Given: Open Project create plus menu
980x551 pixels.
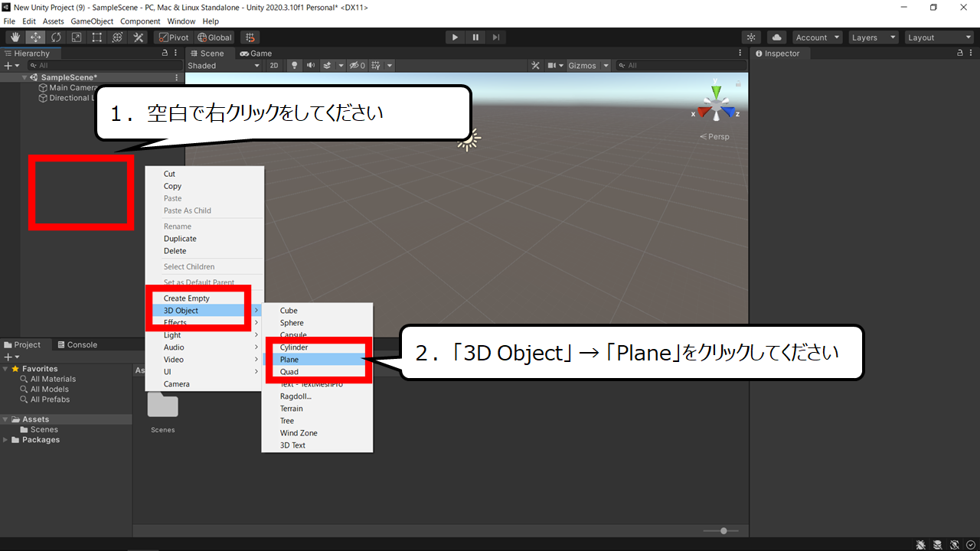Looking at the screenshot, I should pos(11,357).
